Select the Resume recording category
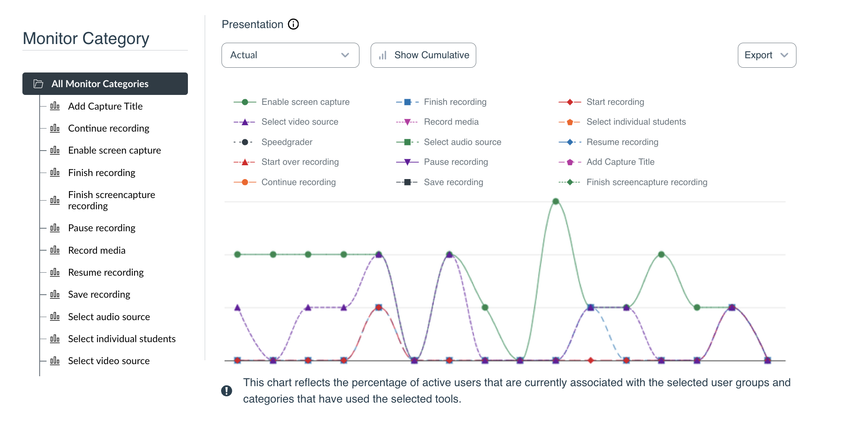This screenshot has width=868, height=428. 106,272
